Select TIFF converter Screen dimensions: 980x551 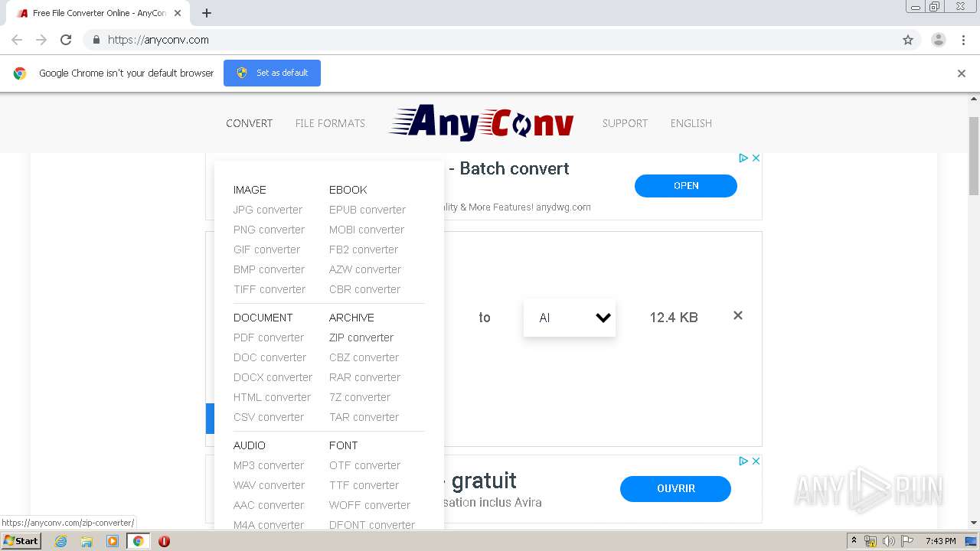click(269, 289)
